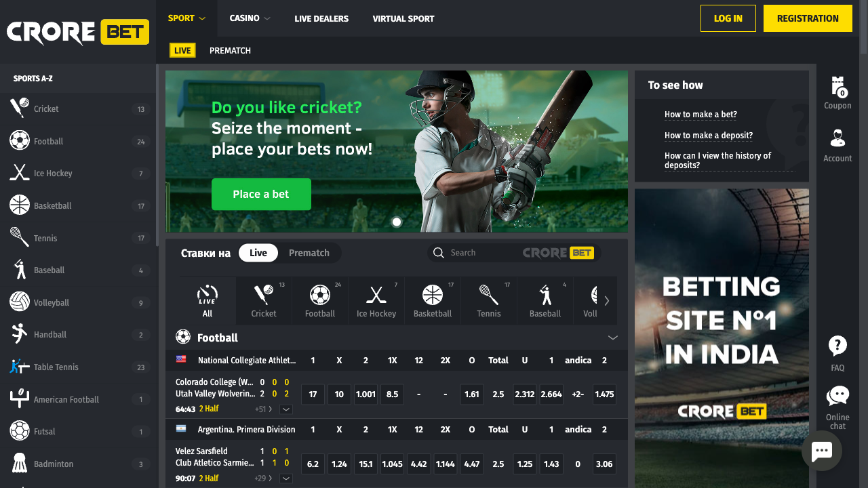Open the LIVE DEALERS menu item
Viewport: 868px width, 488px height.
tap(321, 19)
